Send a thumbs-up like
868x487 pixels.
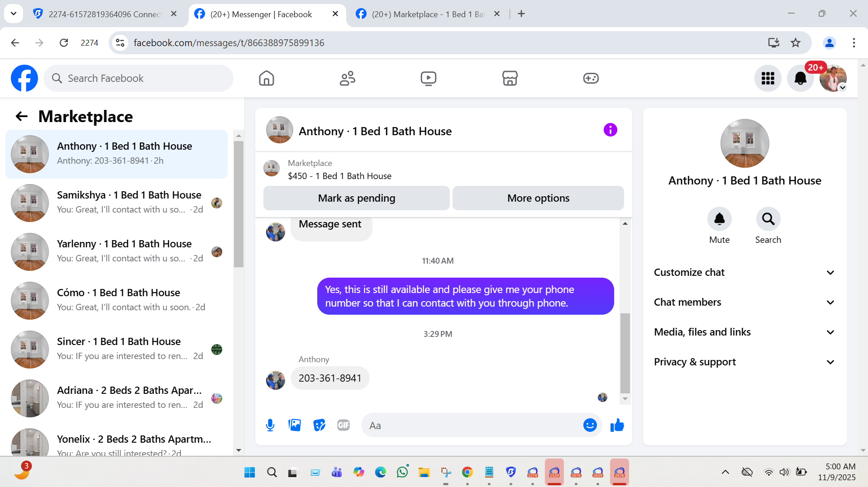coord(617,425)
